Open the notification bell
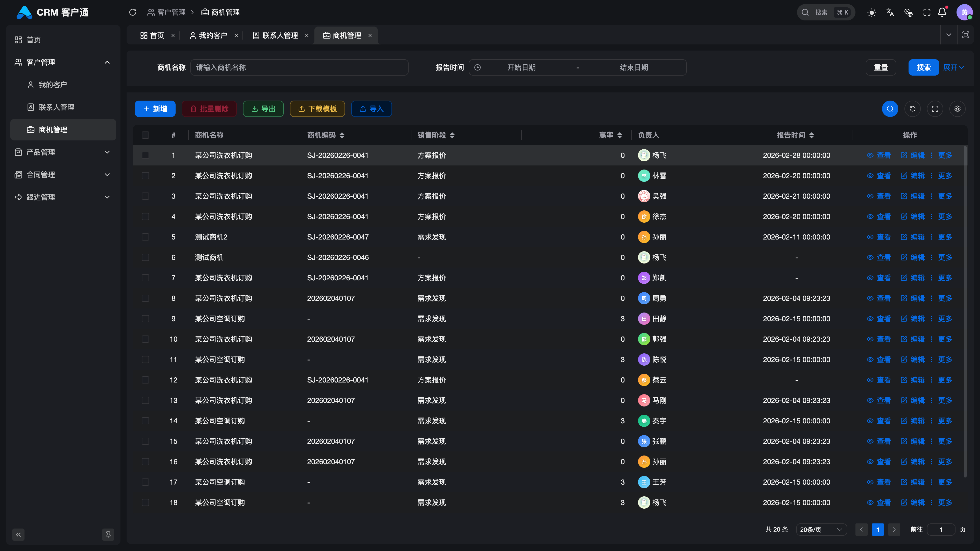 942,12
